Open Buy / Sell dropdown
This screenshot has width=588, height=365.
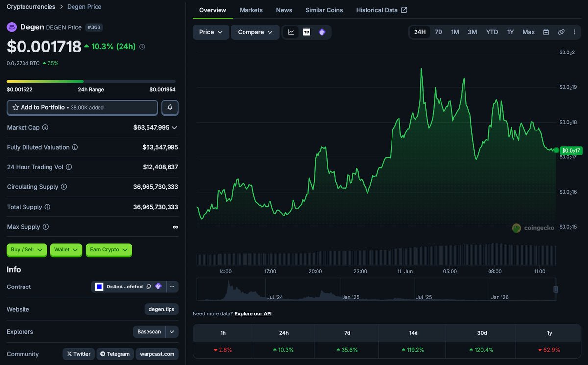click(27, 250)
